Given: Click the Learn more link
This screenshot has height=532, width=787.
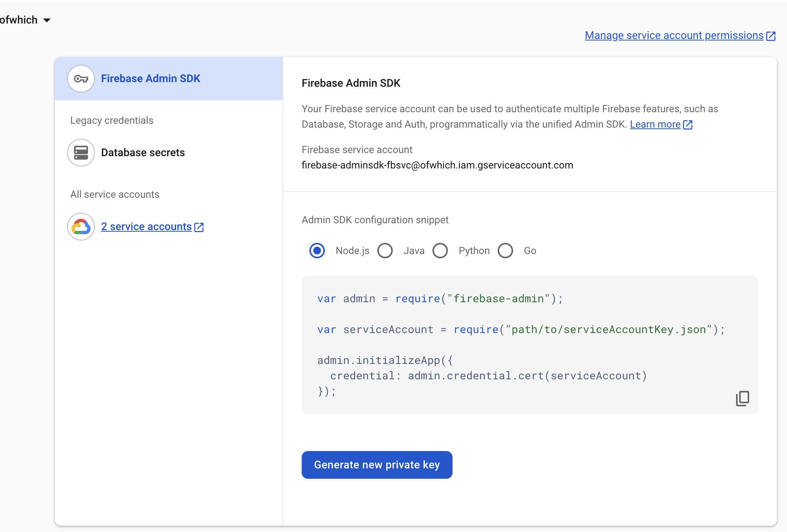Looking at the screenshot, I should click(x=655, y=124).
